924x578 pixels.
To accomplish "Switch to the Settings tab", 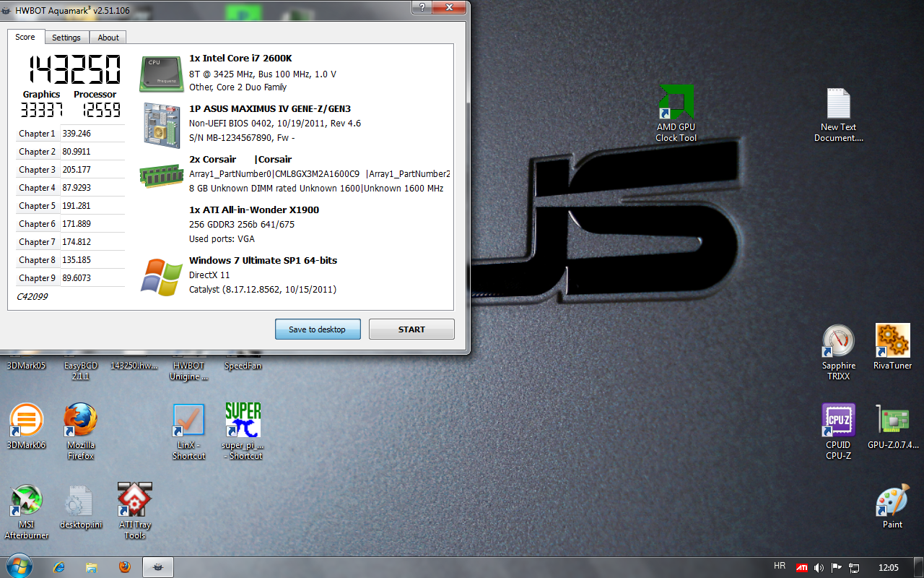I will click(x=66, y=38).
